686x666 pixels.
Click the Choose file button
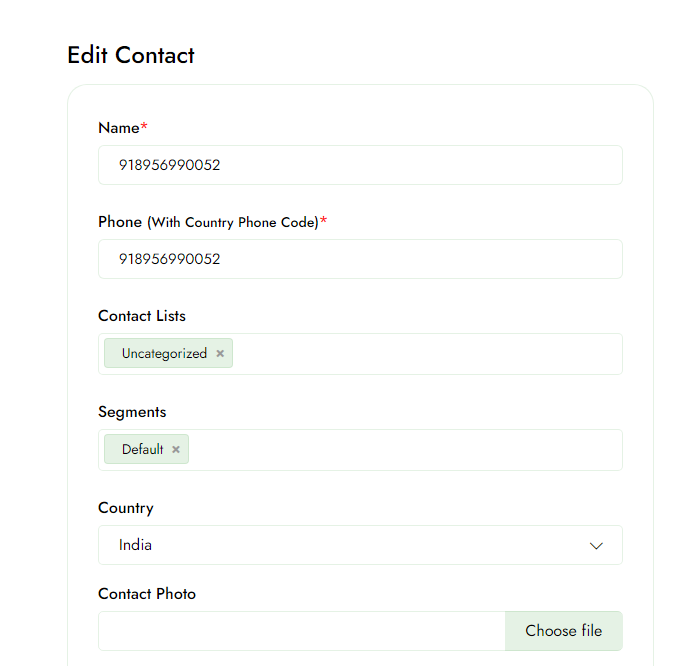pos(563,631)
